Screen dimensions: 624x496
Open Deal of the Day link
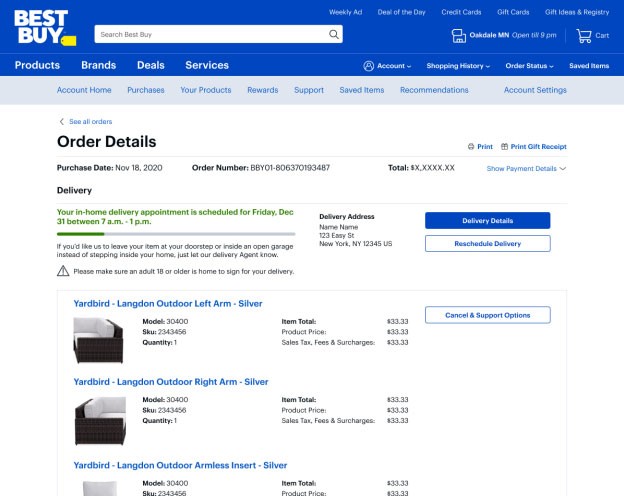pos(402,12)
